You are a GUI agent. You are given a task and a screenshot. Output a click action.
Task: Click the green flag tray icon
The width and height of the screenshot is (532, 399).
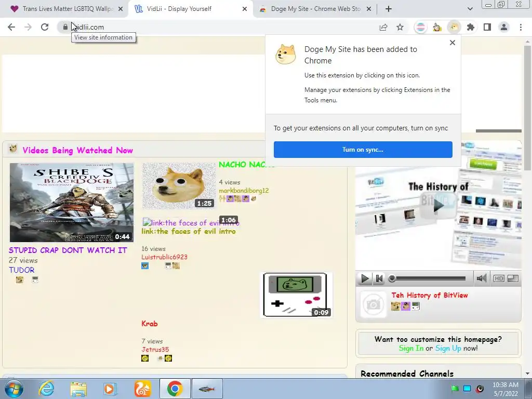pyautogui.click(x=455, y=389)
